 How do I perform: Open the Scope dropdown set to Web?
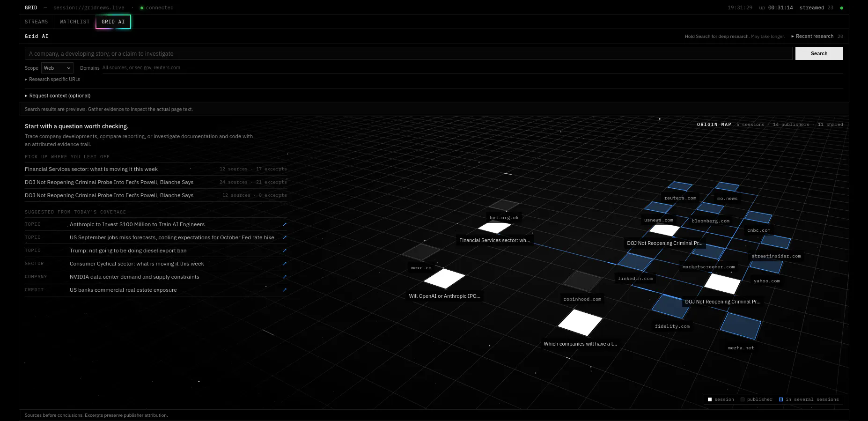(x=57, y=68)
